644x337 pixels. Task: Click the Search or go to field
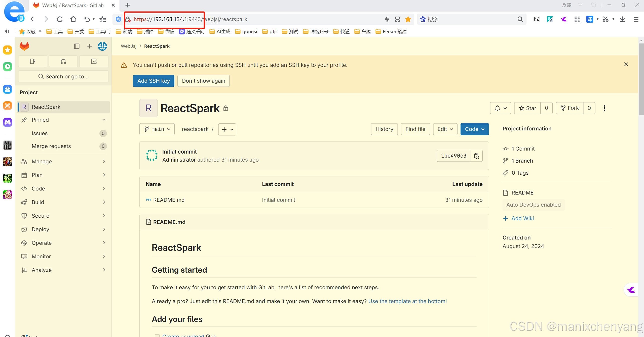click(63, 76)
